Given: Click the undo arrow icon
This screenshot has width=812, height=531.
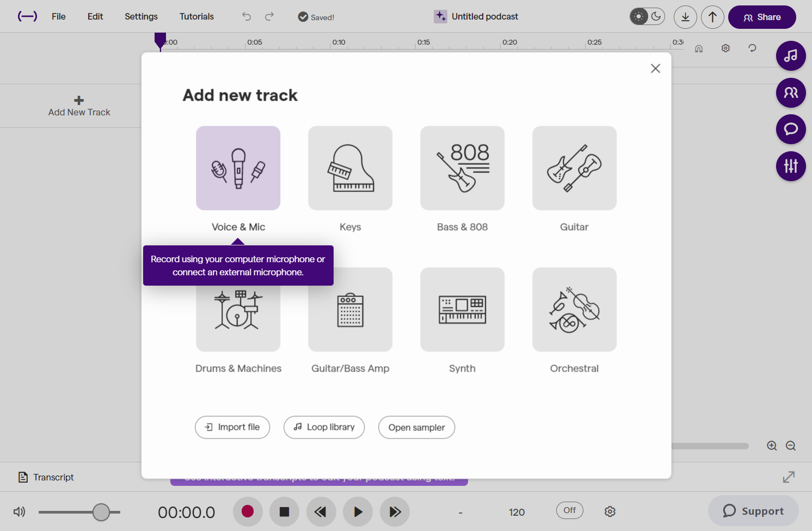Looking at the screenshot, I should pyautogui.click(x=247, y=16).
